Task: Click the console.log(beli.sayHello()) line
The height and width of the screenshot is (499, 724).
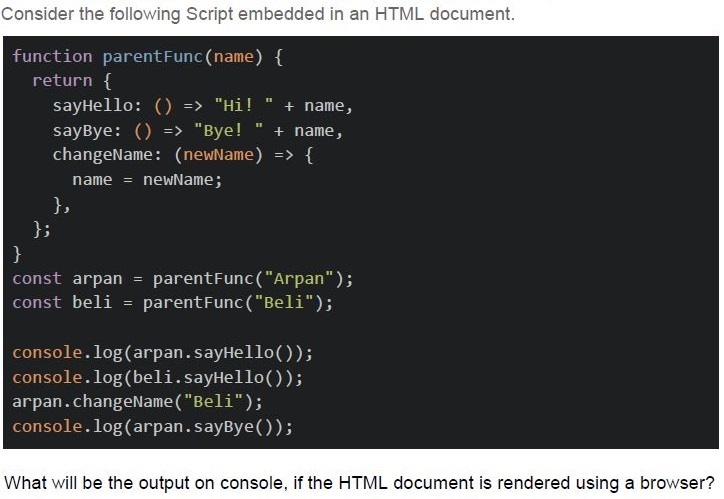Action: (157, 378)
